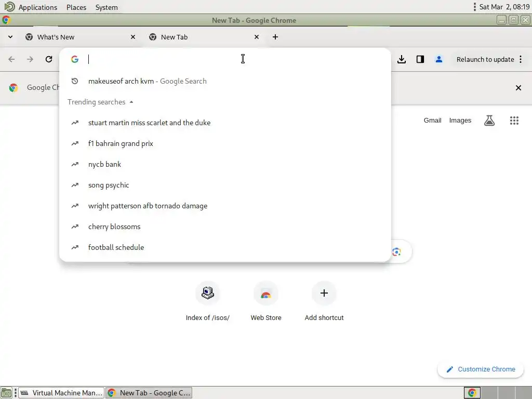Click trending arrow icon beside cherry blossoms
Screen dimensions: 532x399
75,227
